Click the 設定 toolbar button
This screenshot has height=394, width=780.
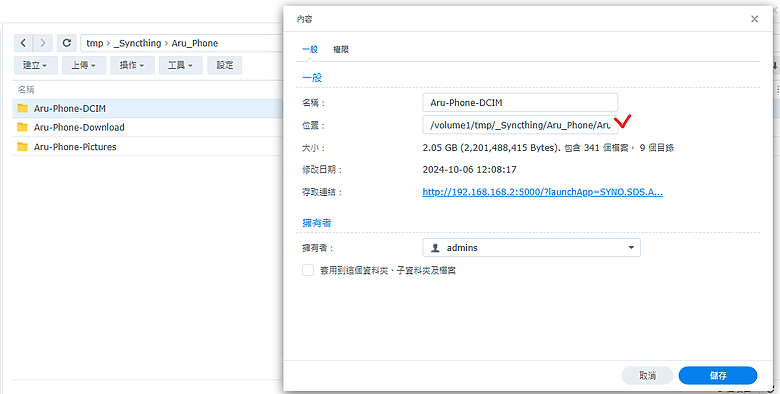point(225,65)
